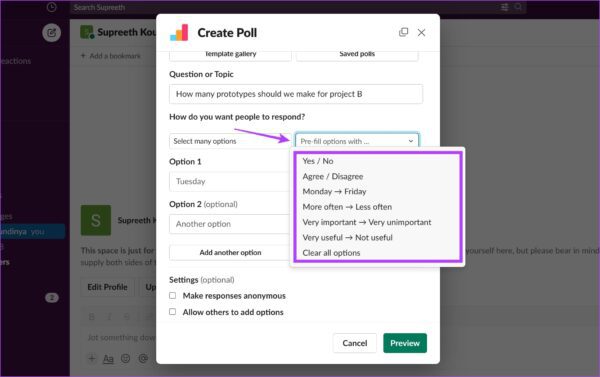Check Allow others to add options
This screenshot has width=600, height=377.
(x=173, y=312)
